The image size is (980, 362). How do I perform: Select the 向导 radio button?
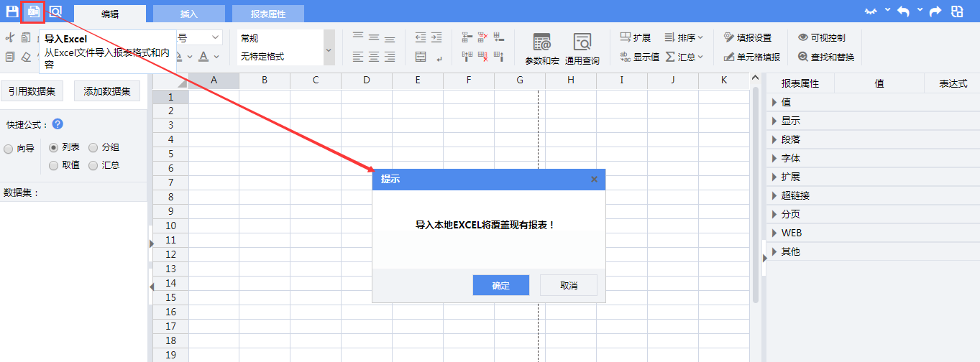[x=9, y=149]
